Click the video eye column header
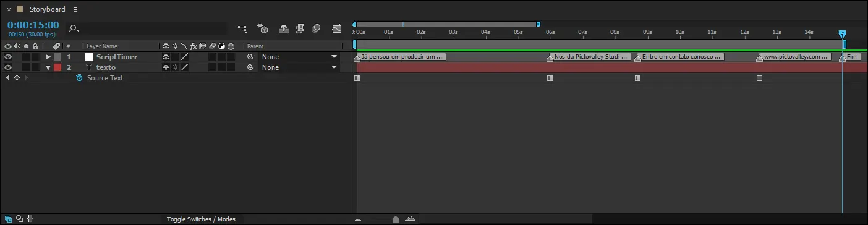The image size is (868, 225). (x=8, y=46)
